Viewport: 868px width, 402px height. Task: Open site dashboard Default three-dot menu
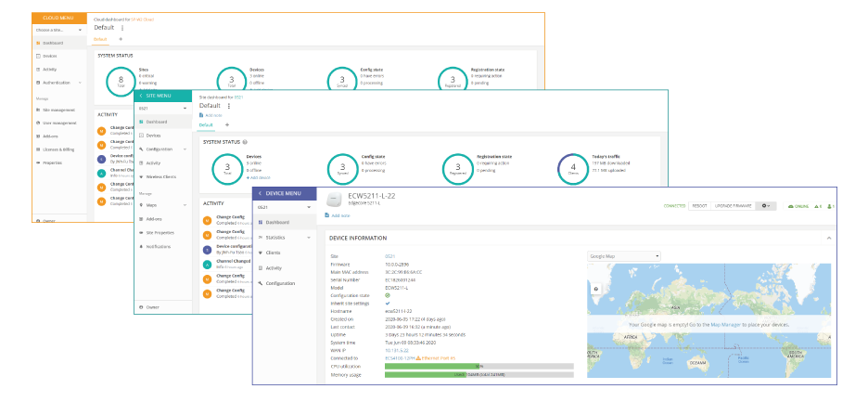[x=229, y=105]
